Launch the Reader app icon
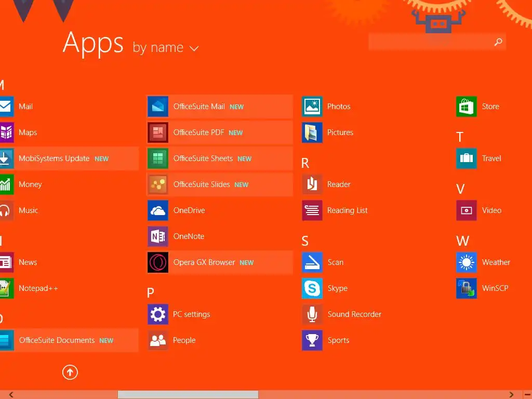532x399 pixels. tap(312, 184)
